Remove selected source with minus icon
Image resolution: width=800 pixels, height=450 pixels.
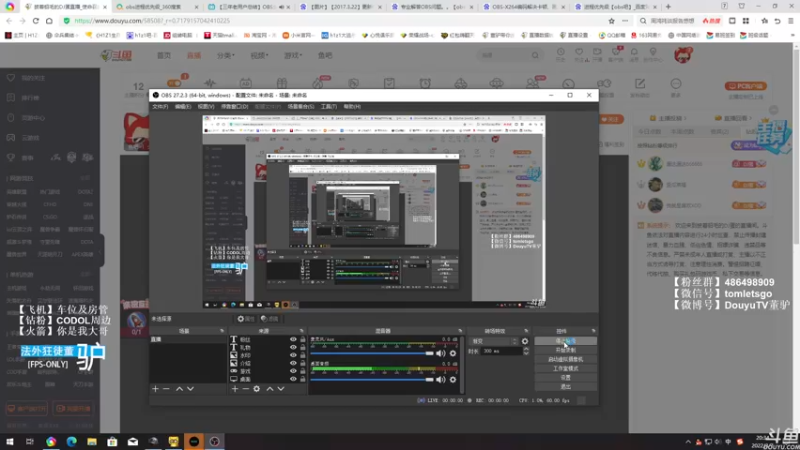[x=245, y=389]
